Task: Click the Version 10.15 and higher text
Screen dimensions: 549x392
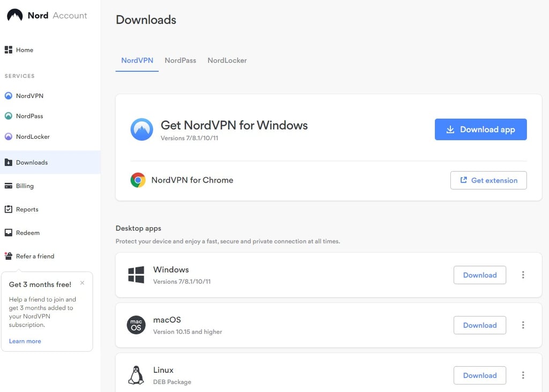Action: (x=188, y=331)
